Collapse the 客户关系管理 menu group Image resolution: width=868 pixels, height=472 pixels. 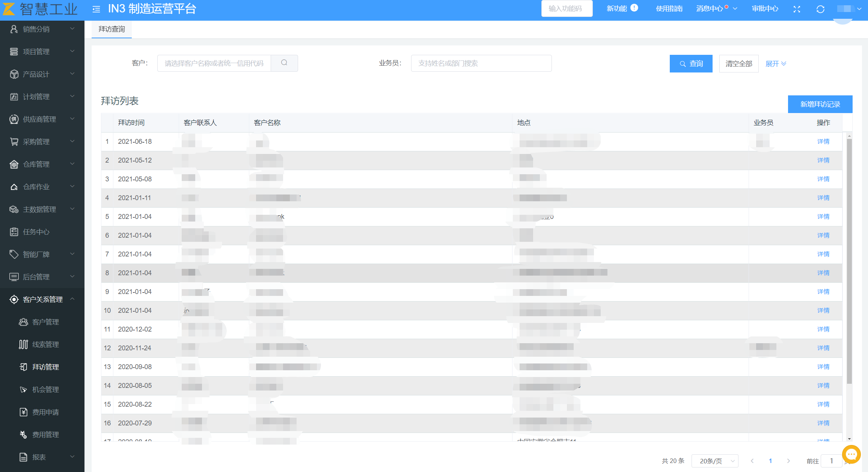[42, 299]
